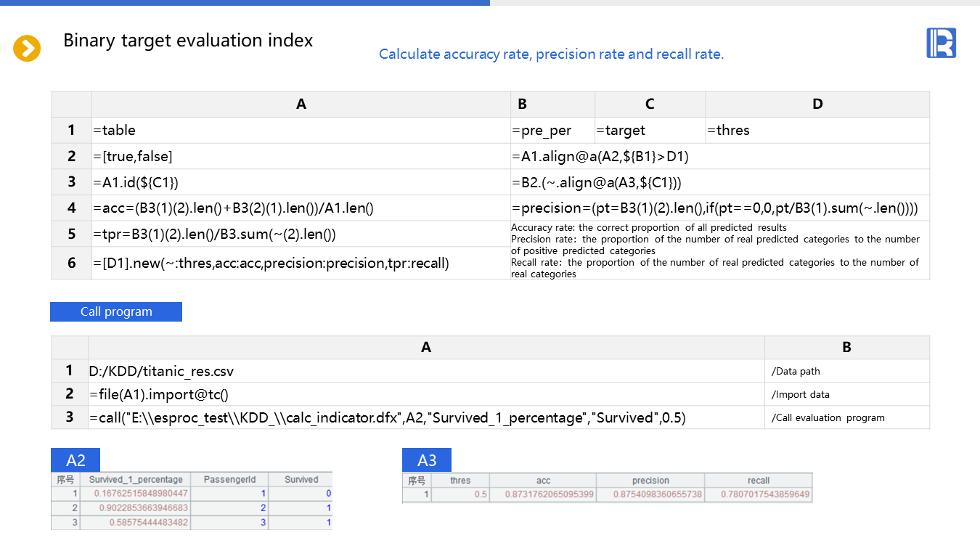The height and width of the screenshot is (551, 980).
Task: Click the precision column header in A3 table
Action: 650,481
